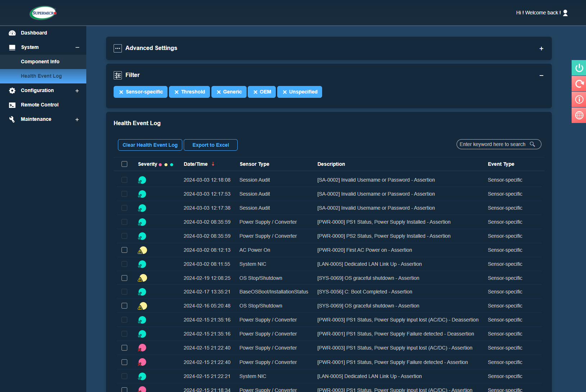This screenshot has height=392, width=586.
Task: Expand the Configuration menu
Action: click(x=77, y=91)
